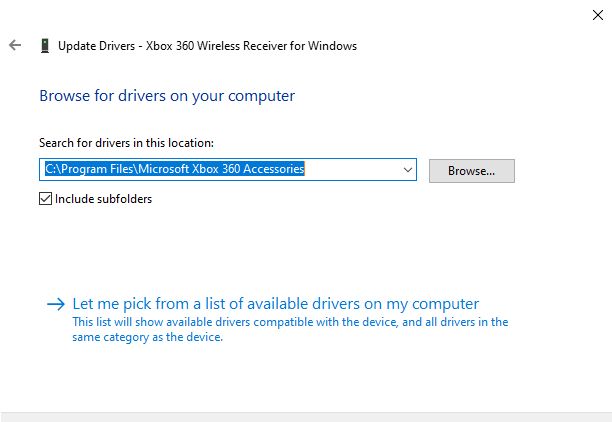Screen dimensions: 612x422
Task: Click the gray footer strip at dialog bottom
Action: click(x=306, y=416)
